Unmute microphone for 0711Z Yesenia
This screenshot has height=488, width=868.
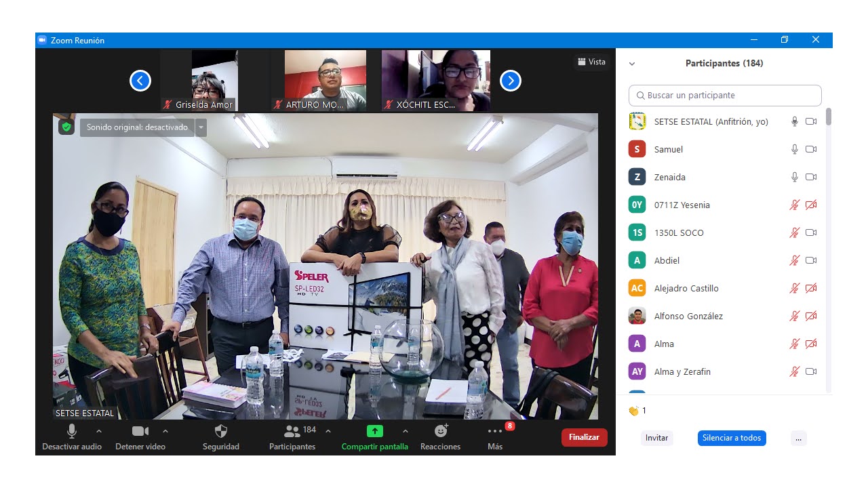click(795, 205)
